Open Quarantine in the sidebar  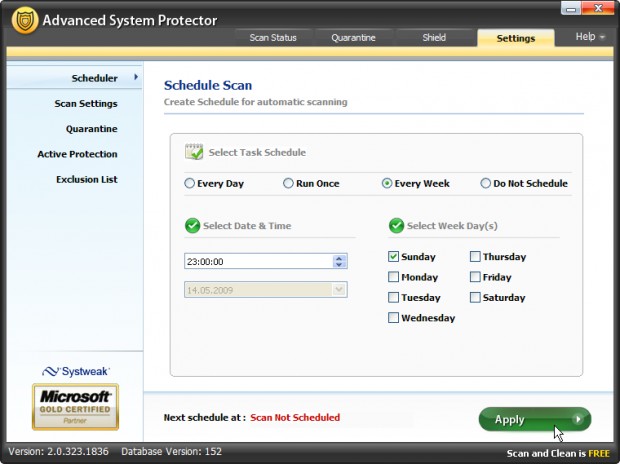91,129
